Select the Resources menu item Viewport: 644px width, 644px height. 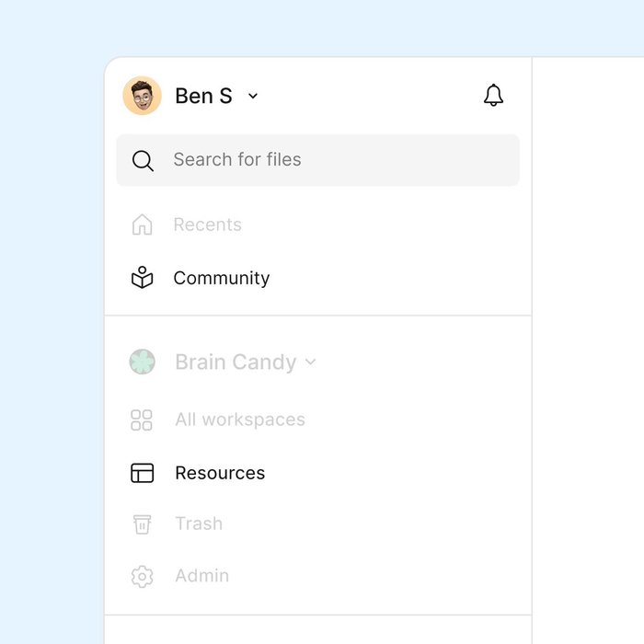[220, 473]
